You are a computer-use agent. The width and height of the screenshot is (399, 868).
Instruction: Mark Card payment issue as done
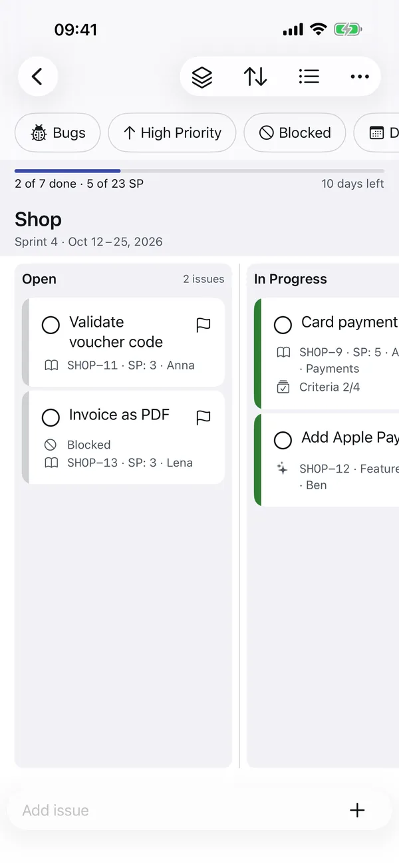pyautogui.click(x=283, y=325)
